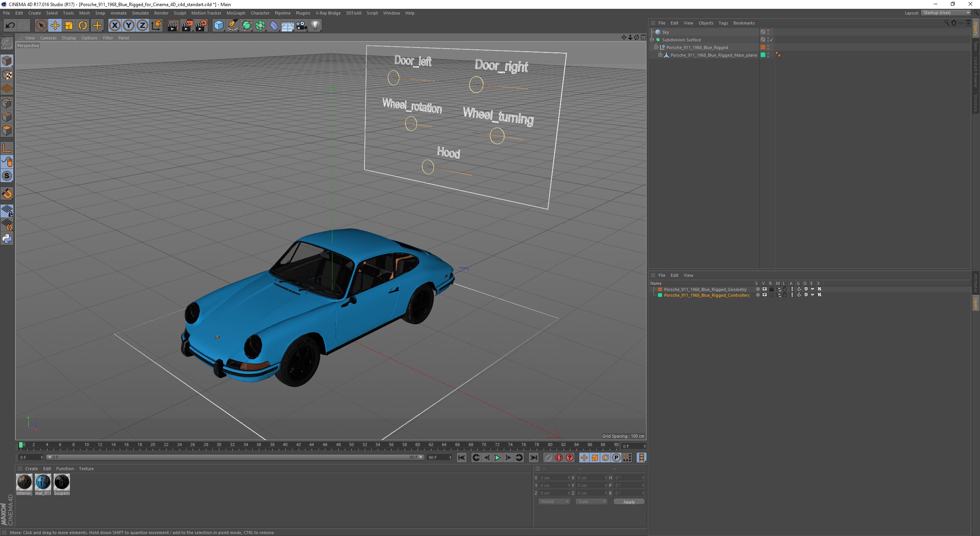Go to end of animation
The height and width of the screenshot is (536, 980).
(x=533, y=458)
